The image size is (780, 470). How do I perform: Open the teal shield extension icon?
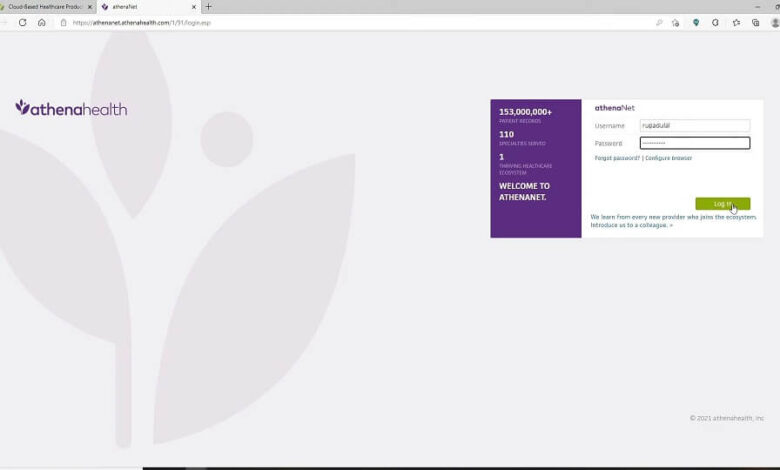click(696, 22)
